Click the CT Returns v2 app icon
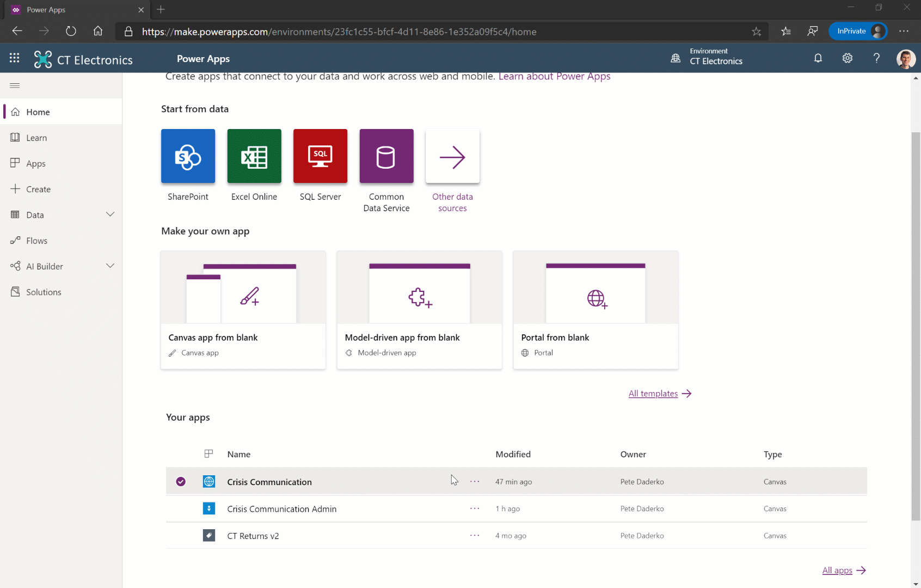The height and width of the screenshot is (588, 921). pos(209,536)
